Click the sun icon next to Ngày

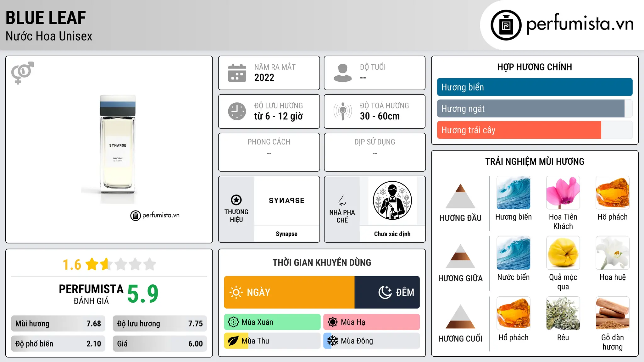point(236,292)
